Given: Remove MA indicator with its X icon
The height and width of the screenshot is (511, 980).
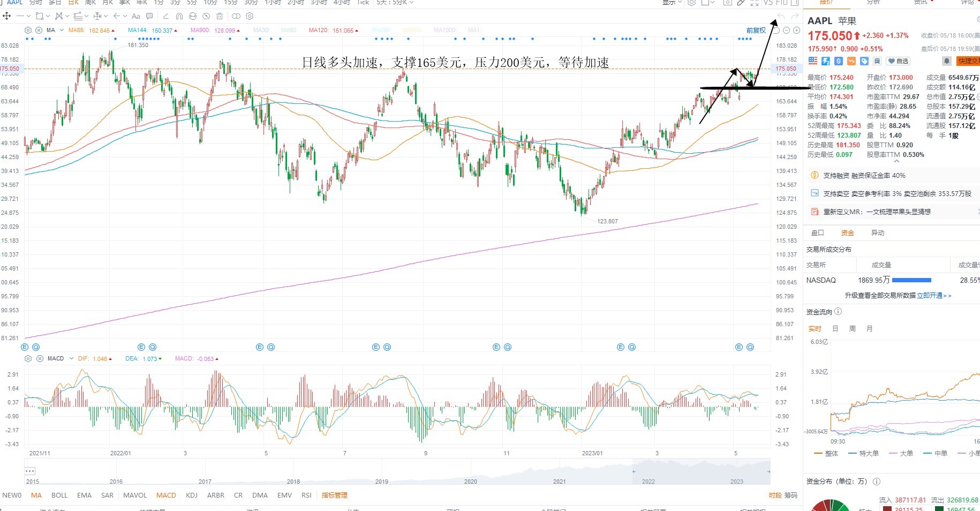Looking at the screenshot, I should [x=39, y=30].
